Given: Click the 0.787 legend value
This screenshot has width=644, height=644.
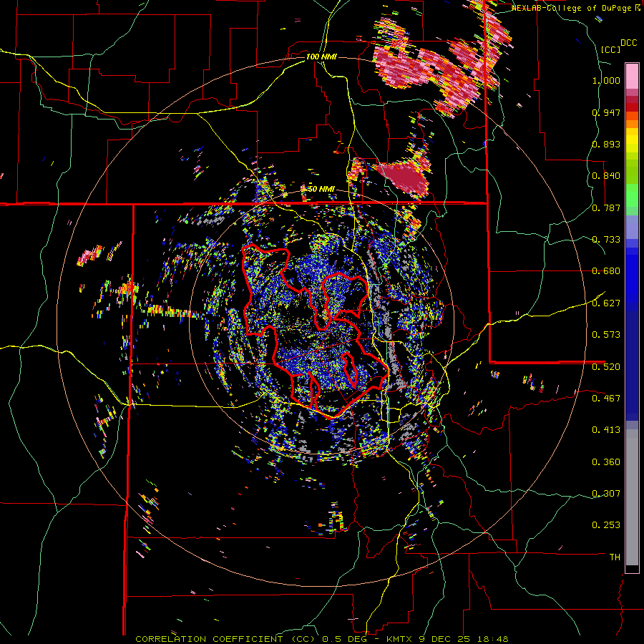Looking at the screenshot, I should (606, 208).
